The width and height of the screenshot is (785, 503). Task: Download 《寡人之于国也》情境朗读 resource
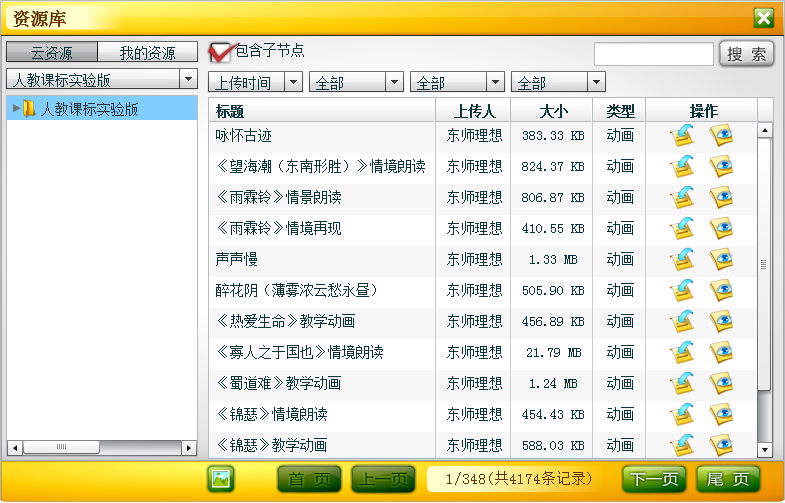click(x=683, y=352)
